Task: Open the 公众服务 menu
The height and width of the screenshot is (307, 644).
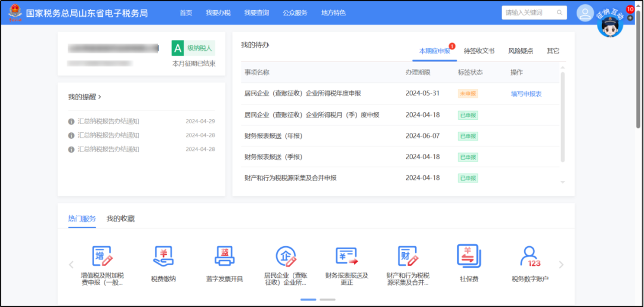Action: [295, 13]
